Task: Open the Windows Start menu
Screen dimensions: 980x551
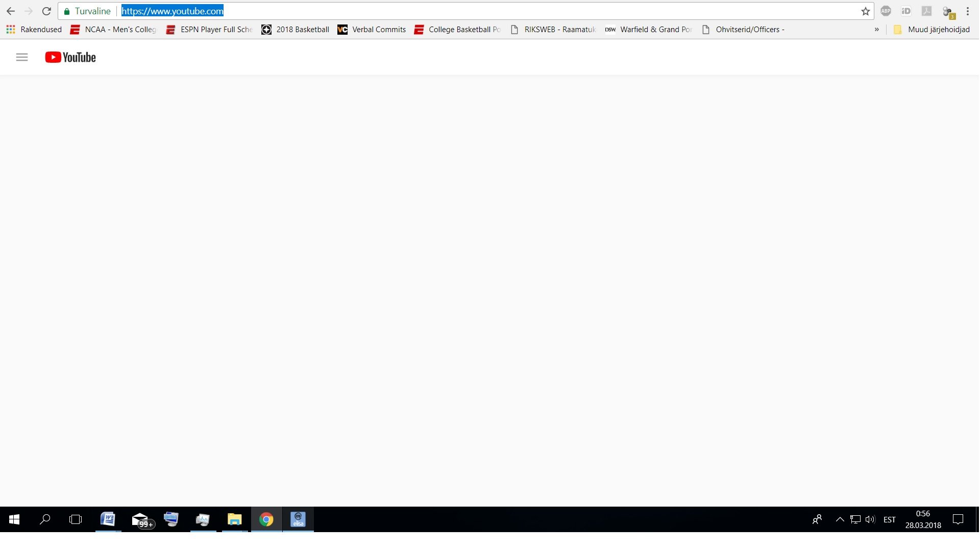Action: pos(14,519)
